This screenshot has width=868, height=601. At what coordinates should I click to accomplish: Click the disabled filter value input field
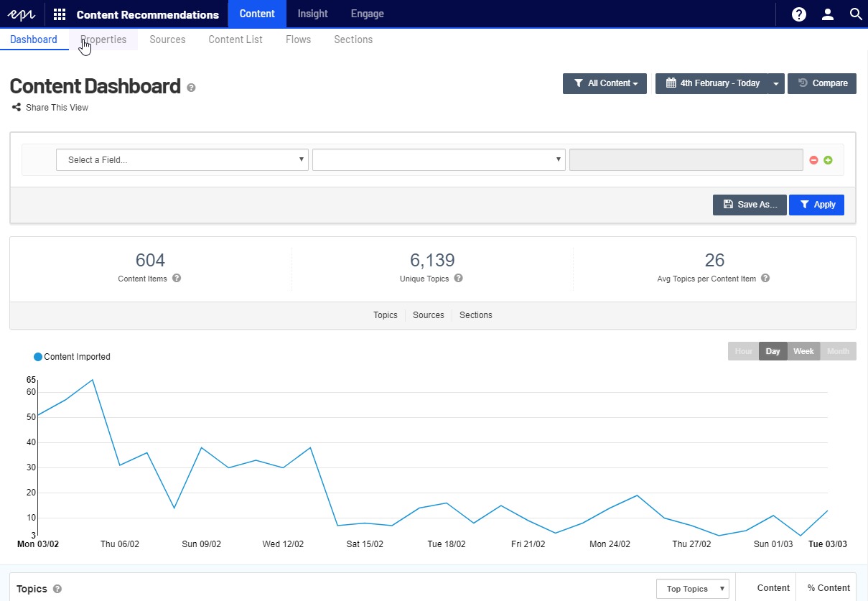686,160
